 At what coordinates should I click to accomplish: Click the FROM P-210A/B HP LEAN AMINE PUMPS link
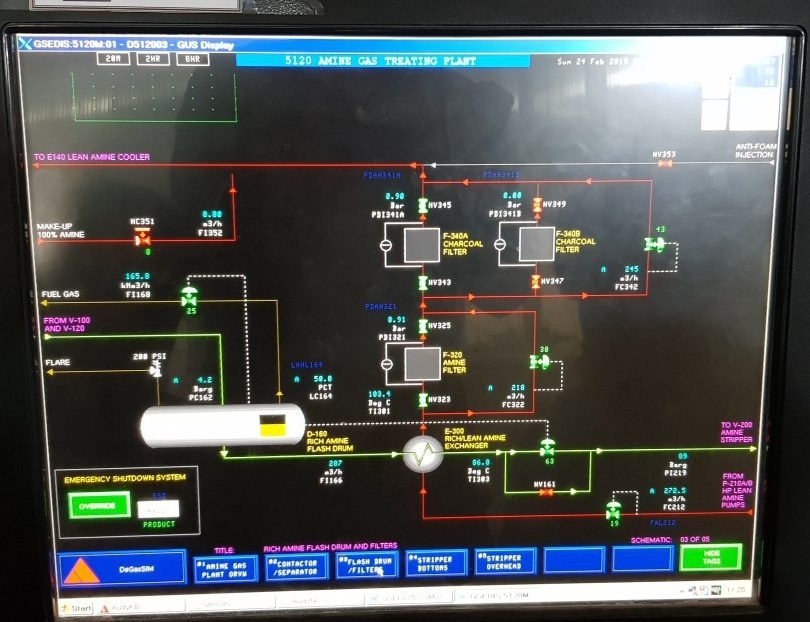(x=737, y=490)
